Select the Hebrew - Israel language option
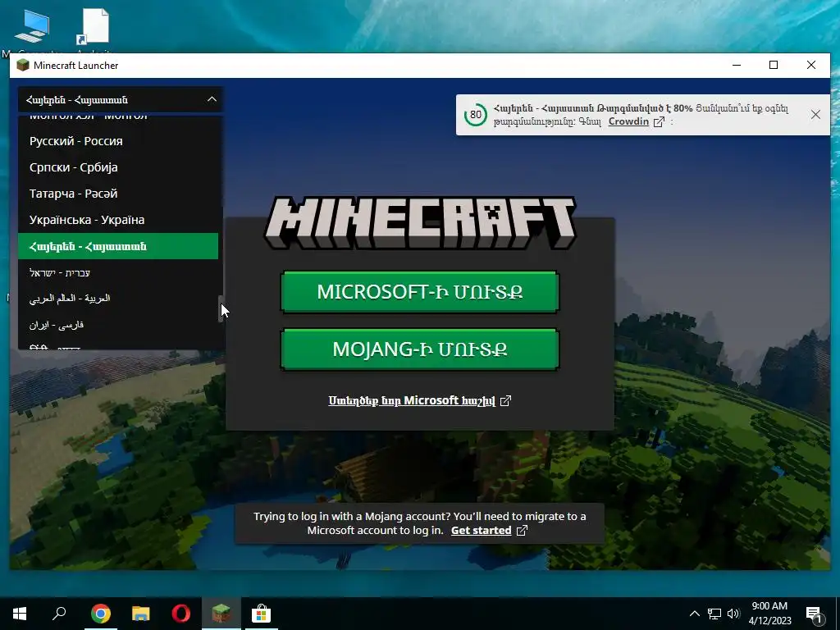The image size is (840, 630). tap(118, 272)
